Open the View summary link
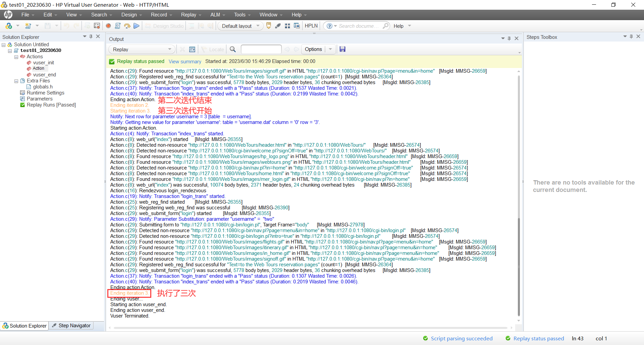 click(x=185, y=62)
